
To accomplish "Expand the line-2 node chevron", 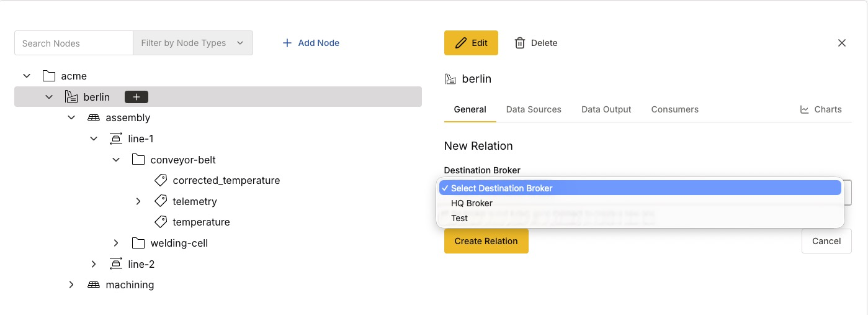I will click(x=94, y=264).
